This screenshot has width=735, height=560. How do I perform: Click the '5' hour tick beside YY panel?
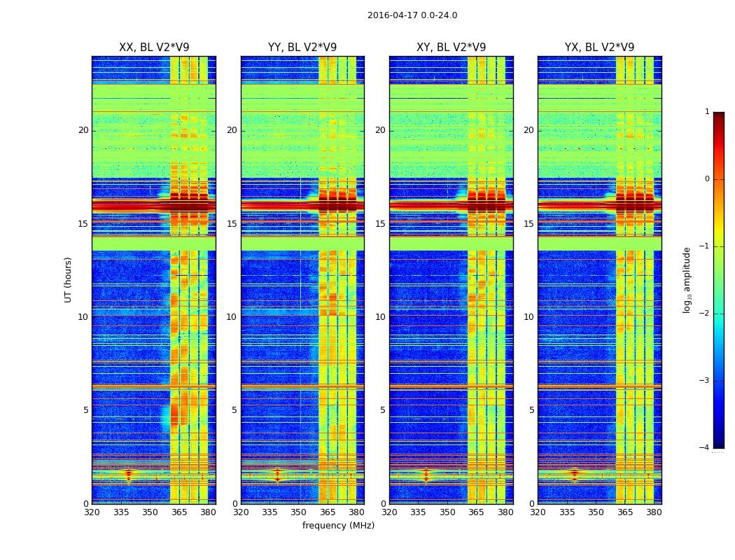tap(234, 410)
